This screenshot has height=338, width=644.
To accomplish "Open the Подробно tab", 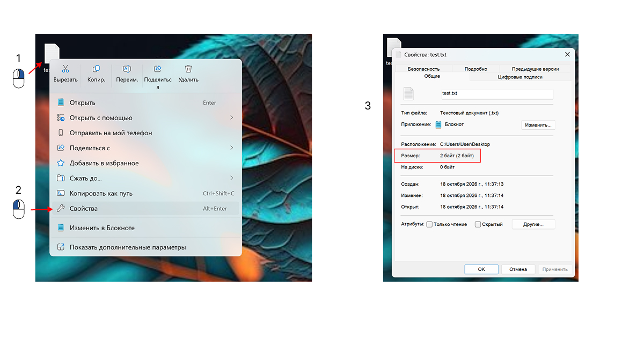I will coord(475,69).
